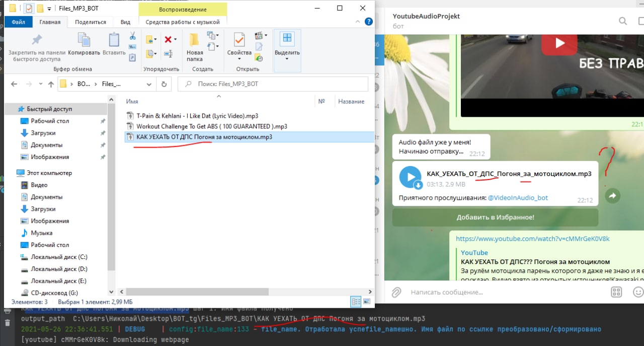Open the Easy access dropdown
Screen dimensions: 644x346
tap(213, 47)
